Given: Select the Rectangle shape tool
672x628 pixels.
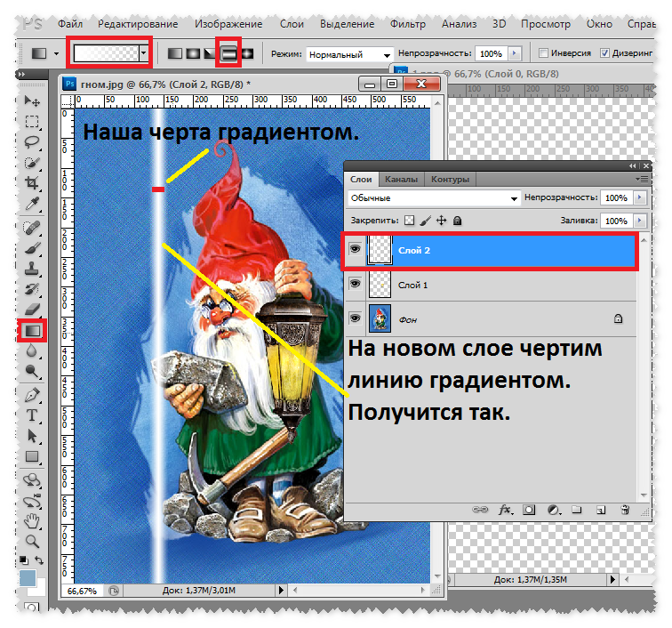Looking at the screenshot, I should [x=32, y=456].
